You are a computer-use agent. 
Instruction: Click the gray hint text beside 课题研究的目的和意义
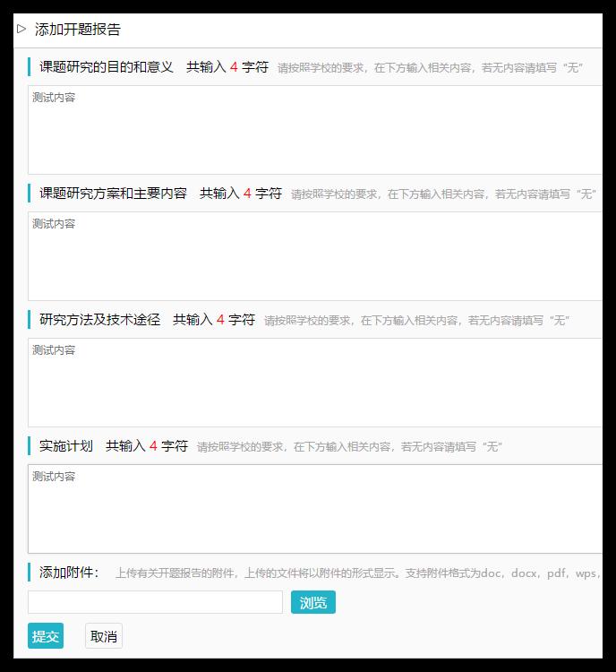(x=430, y=68)
